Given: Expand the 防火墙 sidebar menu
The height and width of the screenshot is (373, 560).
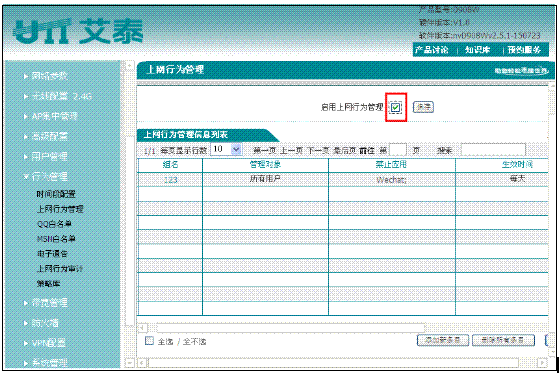Looking at the screenshot, I should point(45,323).
